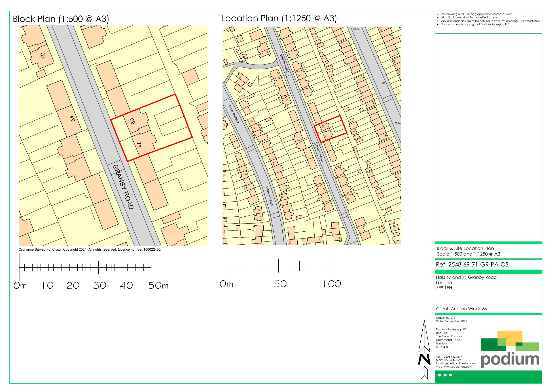Click the three white dots on green footer
The image size is (555, 392).
click(x=445, y=375)
